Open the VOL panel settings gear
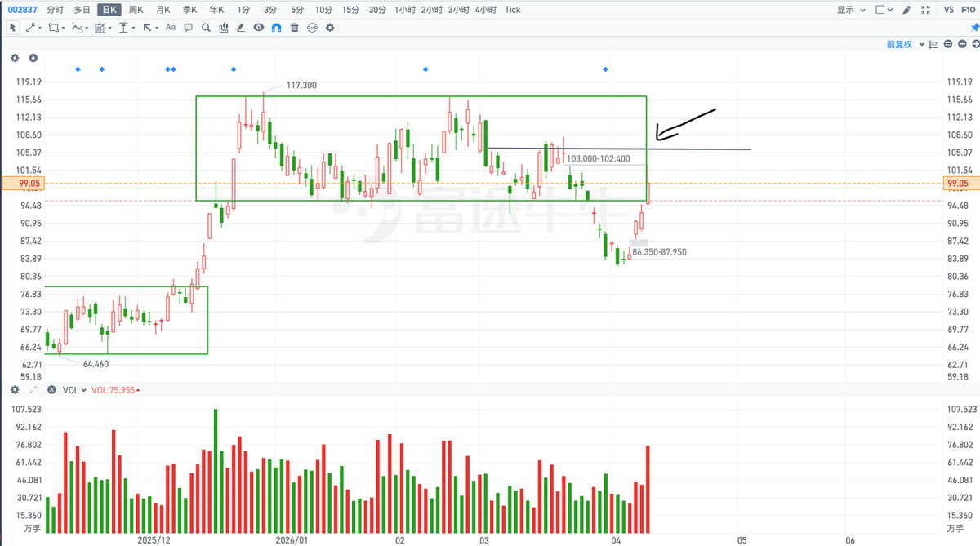The height and width of the screenshot is (546, 980). coord(15,390)
